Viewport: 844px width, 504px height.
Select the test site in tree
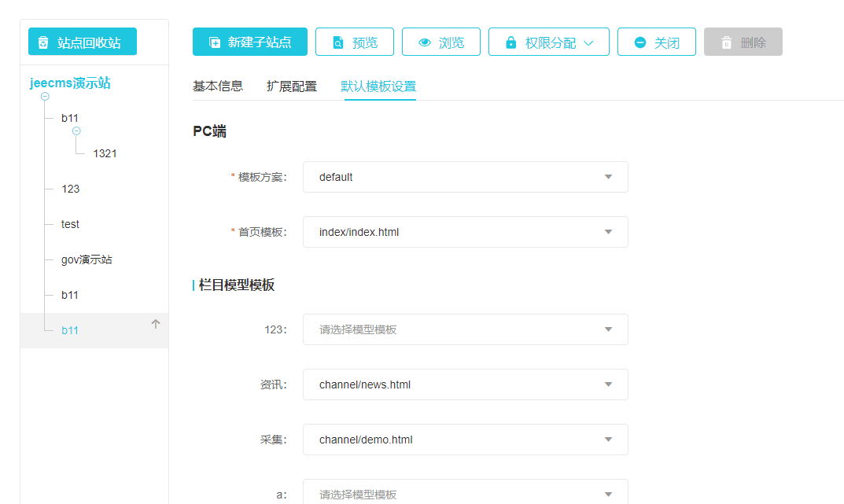[70, 224]
